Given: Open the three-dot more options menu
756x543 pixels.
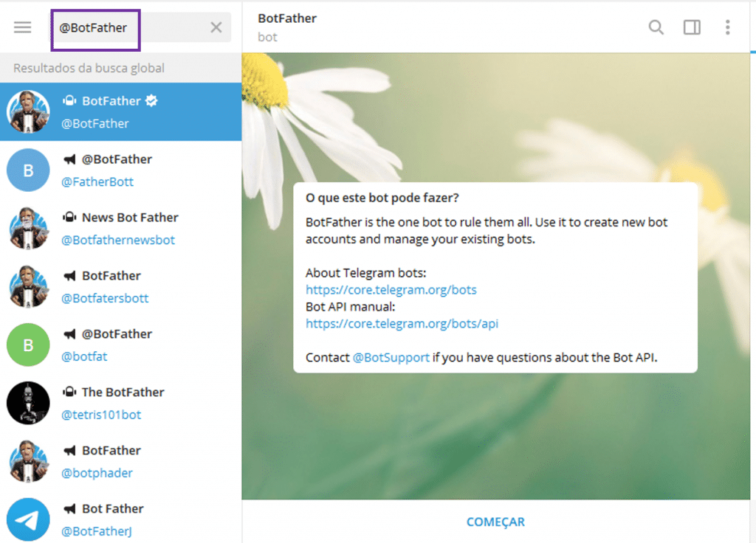Looking at the screenshot, I should [727, 27].
